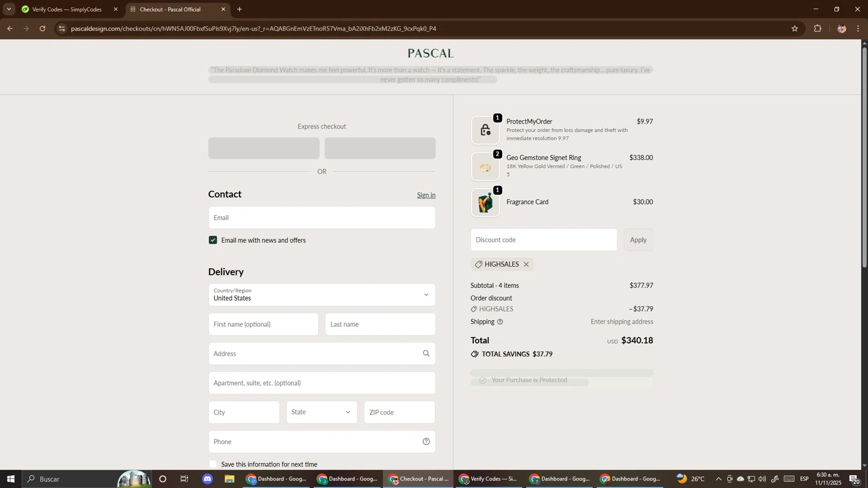The image size is (868, 488).
Task: Open the browser extensions puzzle icon
Action: coord(818,28)
